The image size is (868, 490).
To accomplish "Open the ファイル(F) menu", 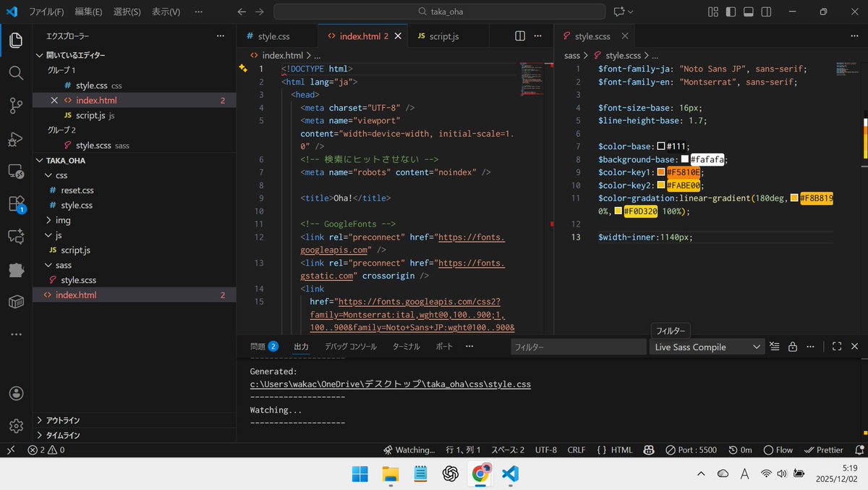I will pos(46,12).
